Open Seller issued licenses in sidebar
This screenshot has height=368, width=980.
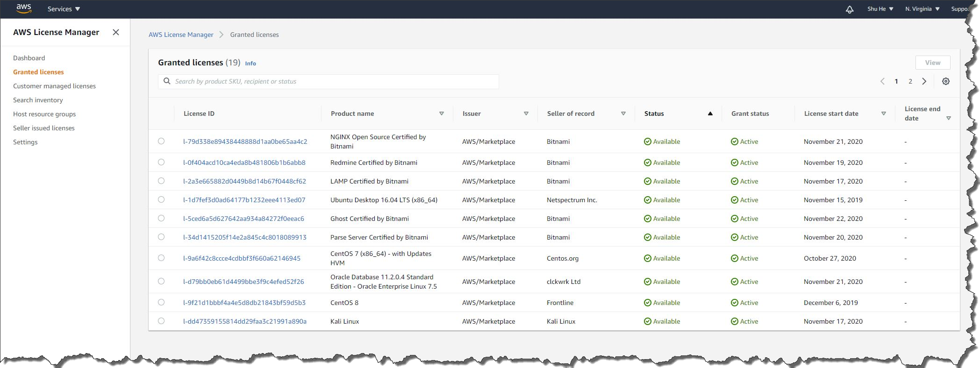coord(44,128)
